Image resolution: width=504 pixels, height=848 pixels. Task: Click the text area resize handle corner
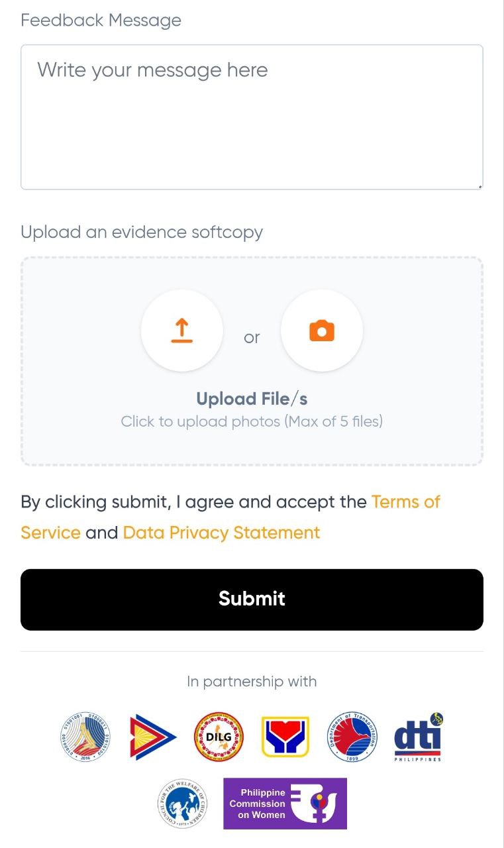tap(479, 186)
